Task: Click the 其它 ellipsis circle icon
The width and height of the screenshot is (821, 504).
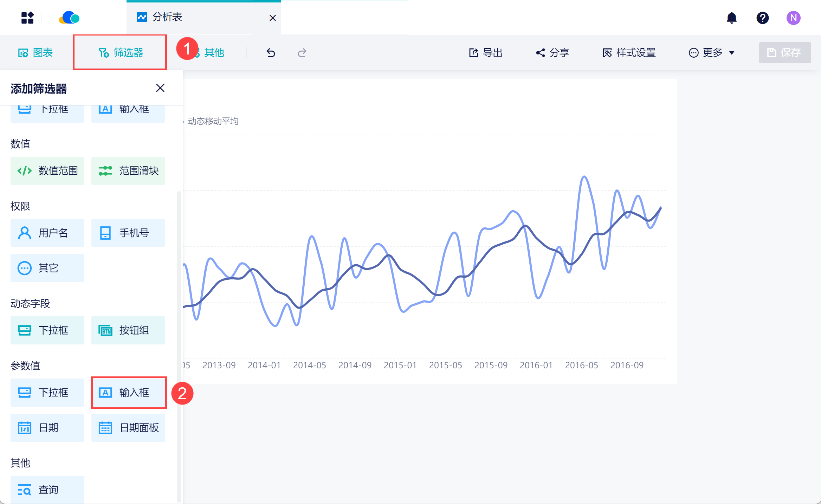Action: (x=25, y=268)
